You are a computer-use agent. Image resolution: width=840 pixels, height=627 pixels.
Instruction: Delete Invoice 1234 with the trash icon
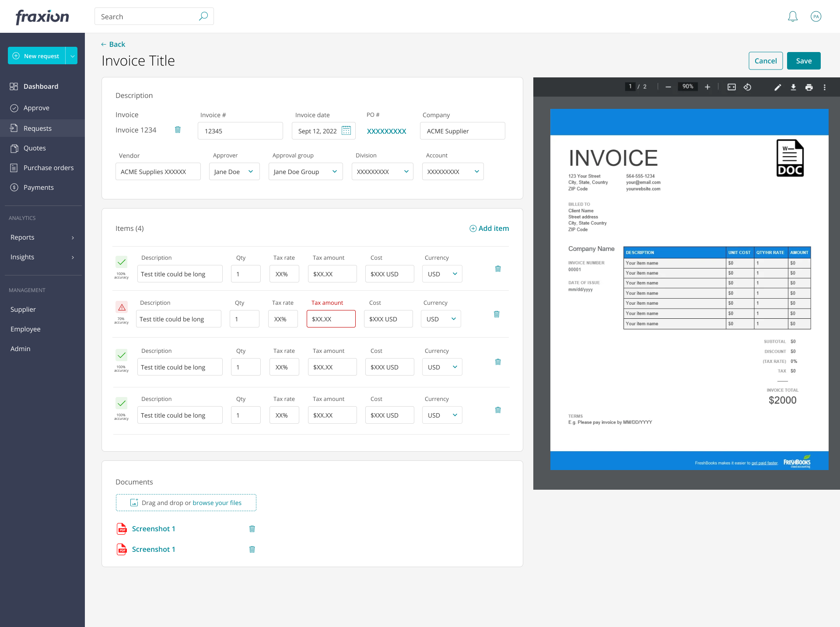(x=178, y=129)
